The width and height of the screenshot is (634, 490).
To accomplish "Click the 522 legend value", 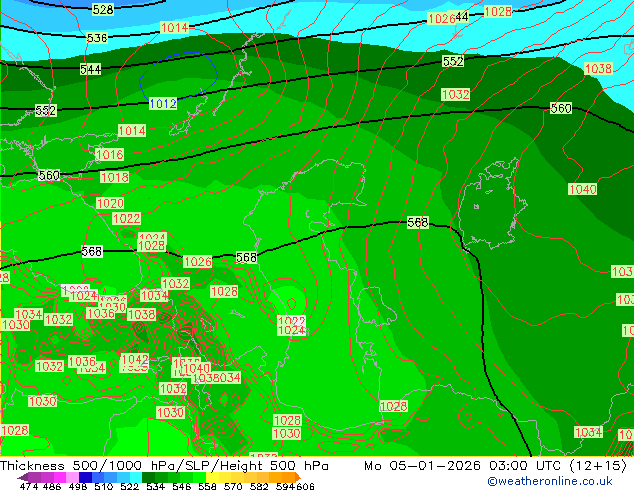I will pos(129,486).
